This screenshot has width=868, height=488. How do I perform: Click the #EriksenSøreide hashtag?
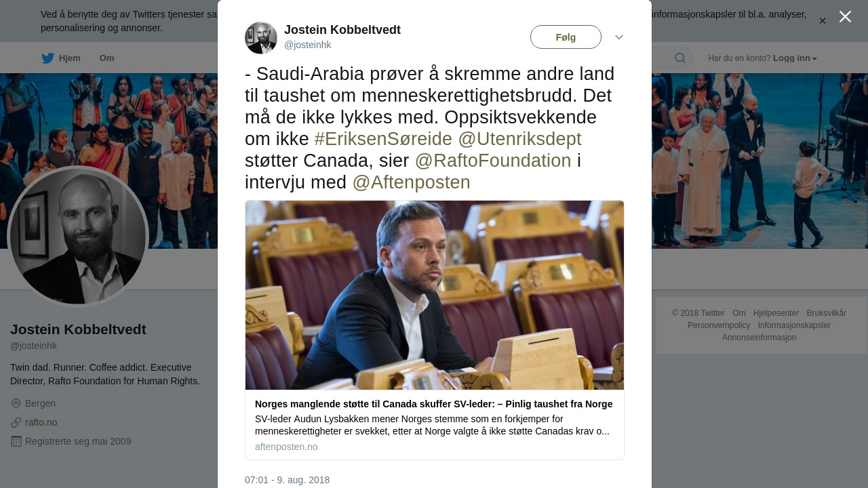click(383, 139)
